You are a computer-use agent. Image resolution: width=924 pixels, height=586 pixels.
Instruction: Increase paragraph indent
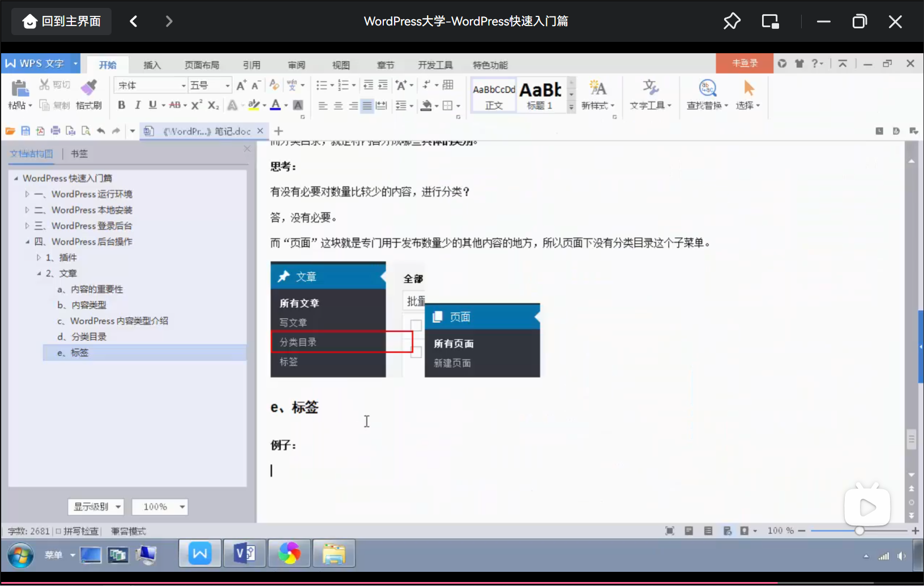(x=383, y=85)
